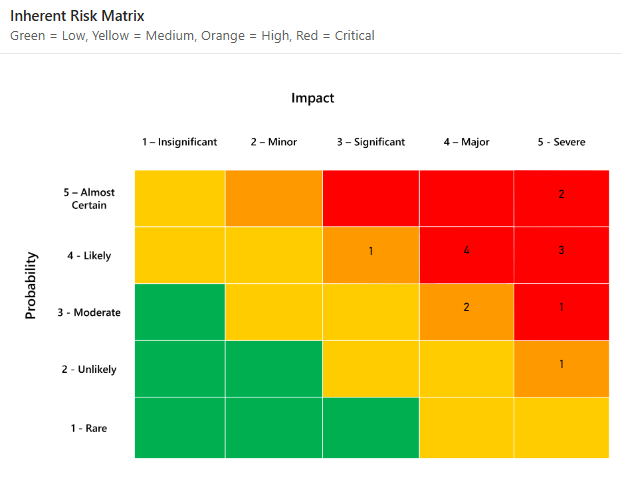
Task: Select the Likely / Major cell showing 4
Action: click(x=466, y=255)
